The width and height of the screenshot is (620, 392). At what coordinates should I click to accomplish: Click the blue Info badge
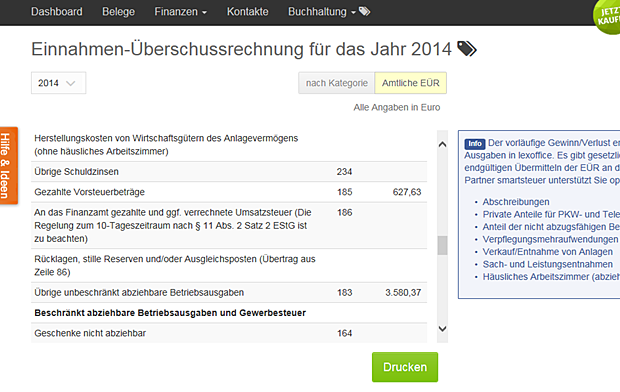point(475,144)
